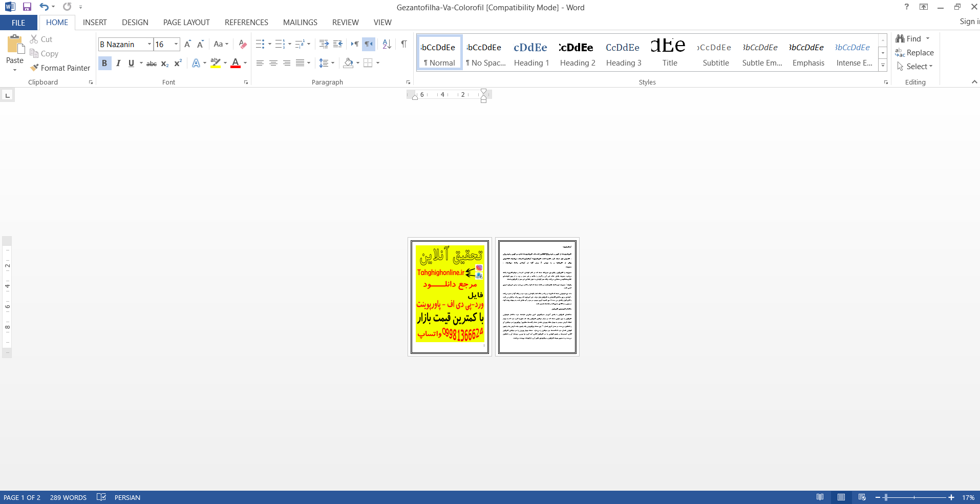Decrease paragraph indent
This screenshot has width=980, height=504.
(324, 44)
